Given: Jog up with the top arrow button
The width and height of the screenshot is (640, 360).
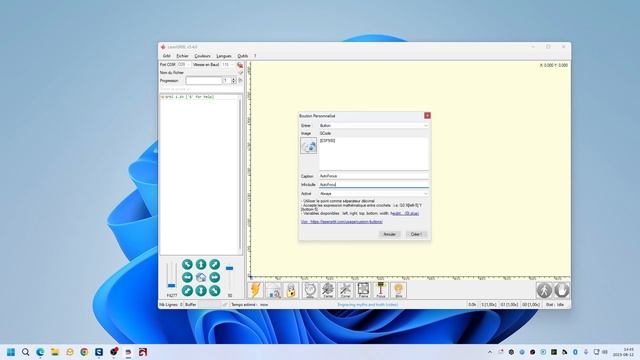Looking at the screenshot, I should tap(201, 264).
